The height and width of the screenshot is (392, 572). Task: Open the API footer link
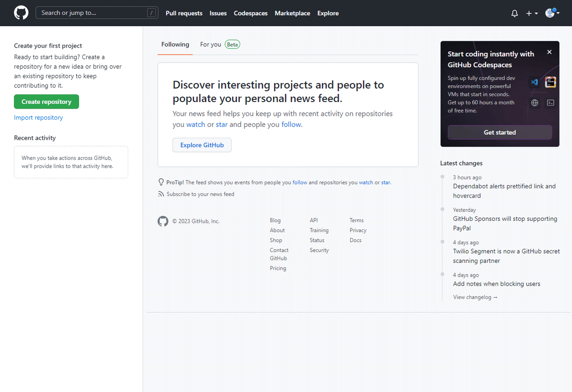coord(314,220)
